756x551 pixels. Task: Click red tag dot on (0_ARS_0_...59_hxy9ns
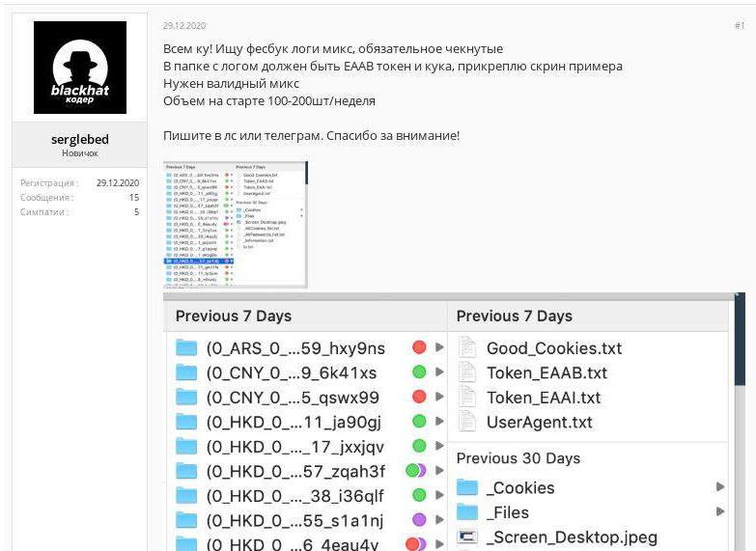pyautogui.click(x=419, y=347)
